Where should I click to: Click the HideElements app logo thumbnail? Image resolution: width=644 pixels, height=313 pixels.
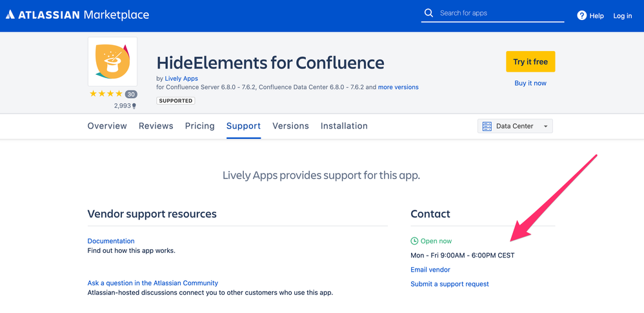(x=112, y=61)
